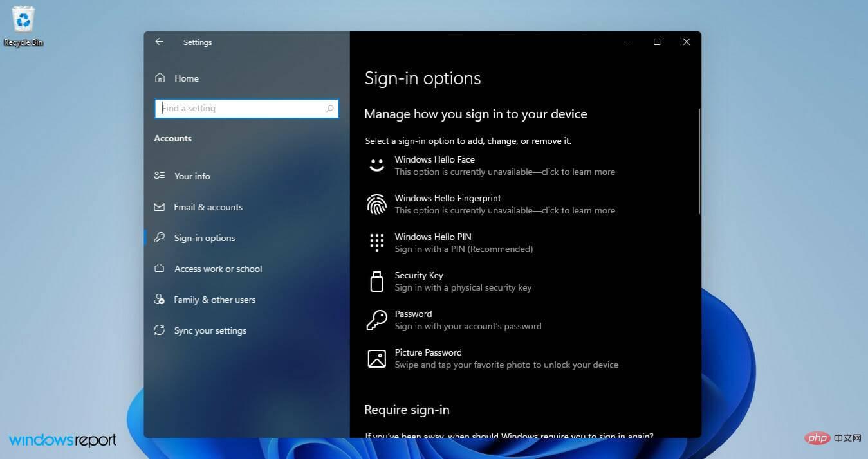Go to Family & other users
Screen dimensions: 868x459
[x=214, y=300]
